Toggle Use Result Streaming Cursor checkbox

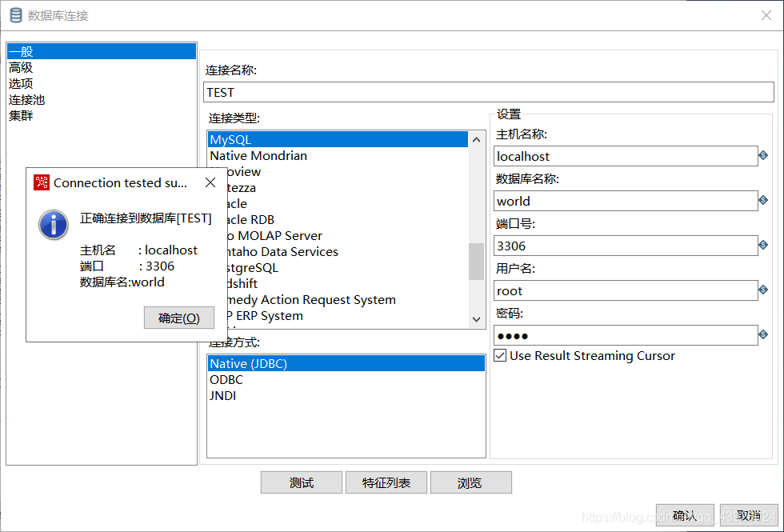point(500,355)
